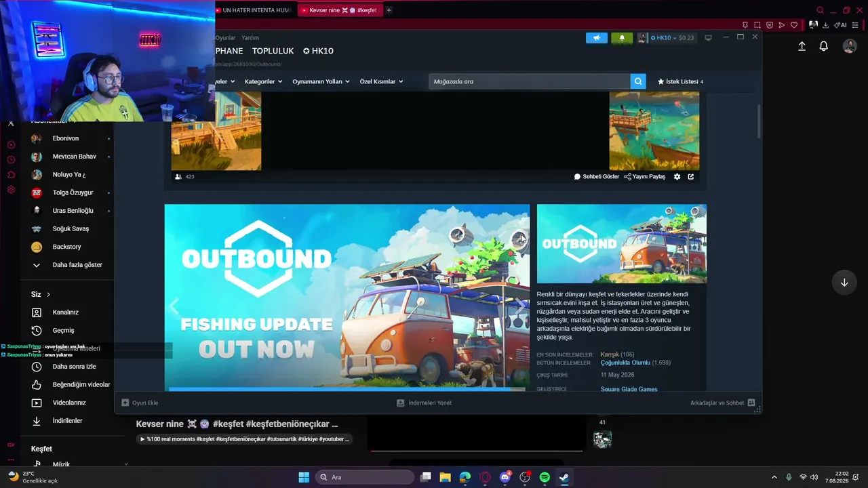
Task: Open İndirmeleri Yönet downloads manager
Action: point(425,403)
